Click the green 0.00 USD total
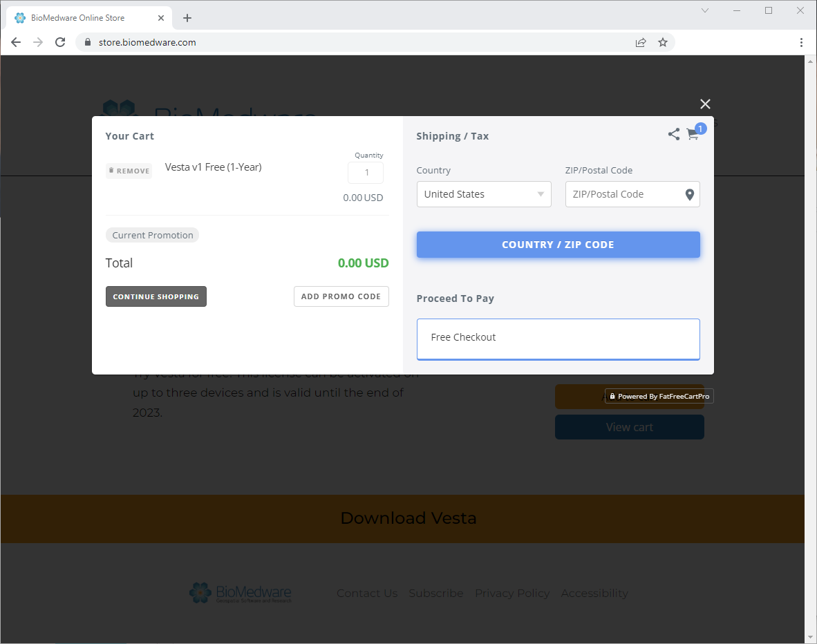The image size is (817, 644). (363, 263)
